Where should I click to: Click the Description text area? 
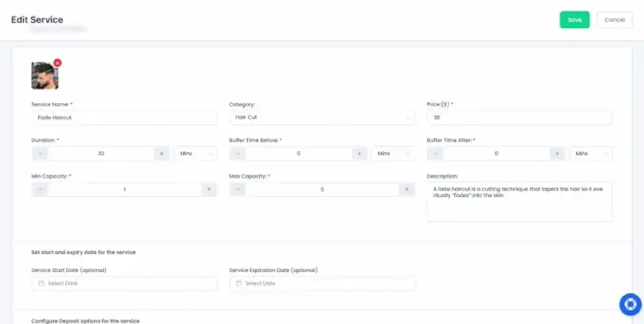(x=520, y=202)
